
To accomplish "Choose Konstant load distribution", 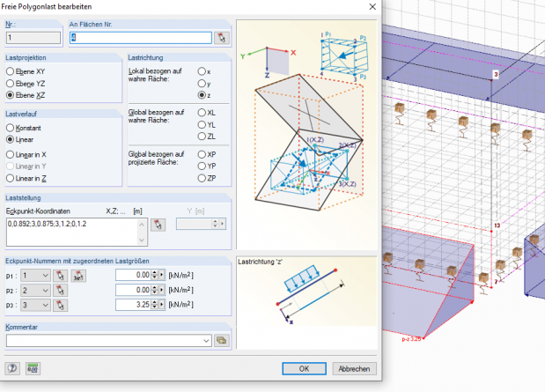I will click(23, 128).
